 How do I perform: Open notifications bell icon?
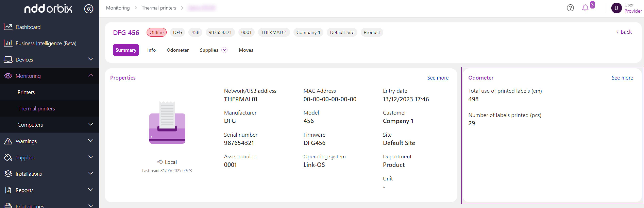(585, 8)
